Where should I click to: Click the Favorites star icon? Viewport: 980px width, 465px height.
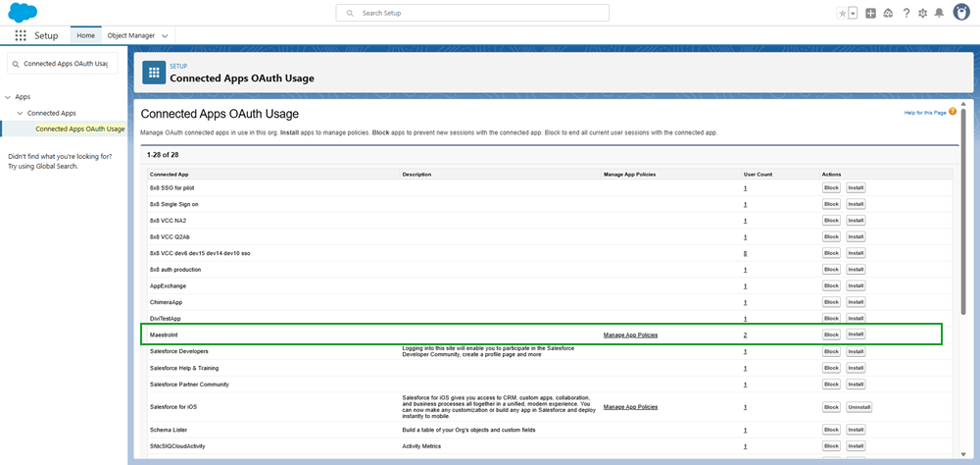coord(842,13)
